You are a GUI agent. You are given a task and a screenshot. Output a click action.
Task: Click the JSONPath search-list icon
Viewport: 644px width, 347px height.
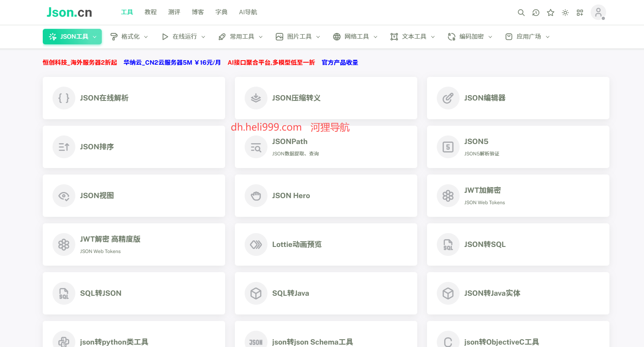[x=256, y=147]
